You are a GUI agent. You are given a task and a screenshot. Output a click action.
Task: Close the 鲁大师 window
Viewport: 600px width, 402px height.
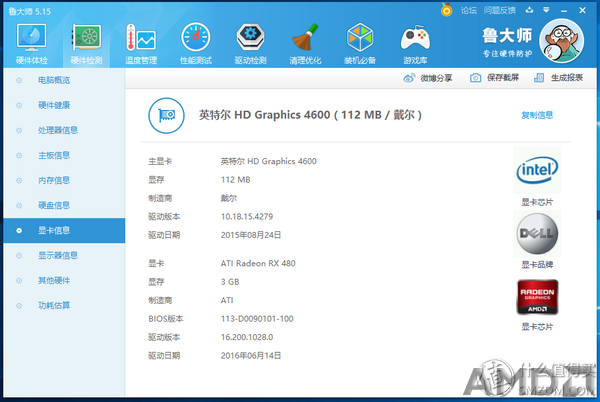point(582,10)
